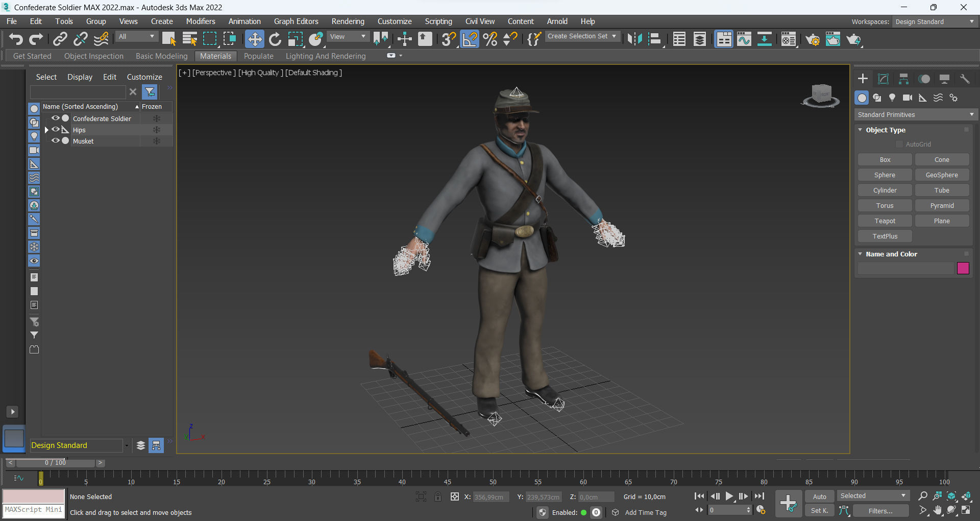Click the Set K. button
This screenshot has height=521, width=980.
coord(820,511)
